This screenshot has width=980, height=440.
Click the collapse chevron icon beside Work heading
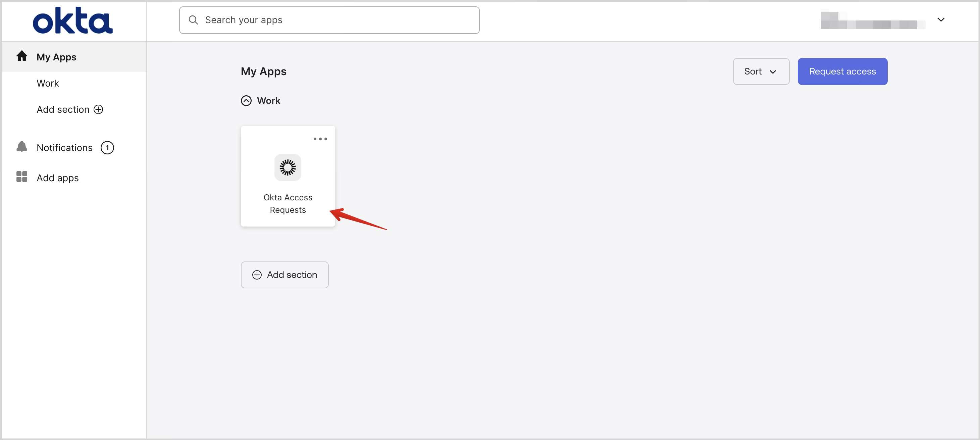246,100
